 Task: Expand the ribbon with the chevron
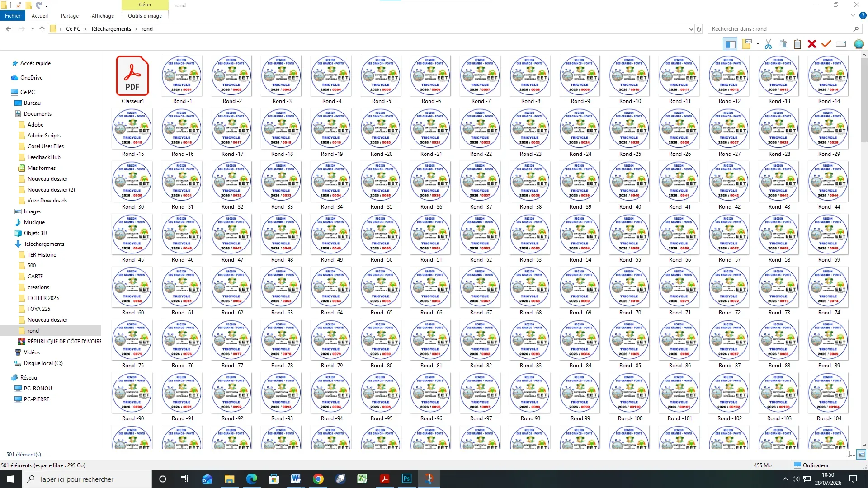[853, 15]
